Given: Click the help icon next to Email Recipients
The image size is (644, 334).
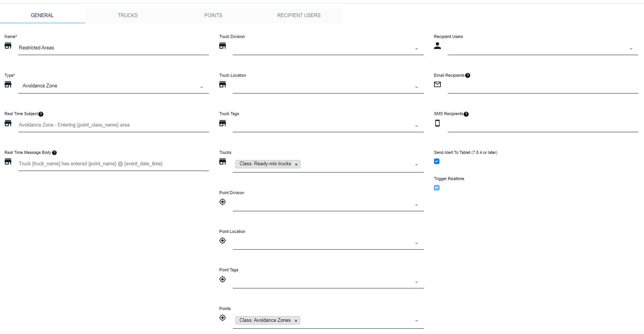Looking at the screenshot, I should point(467,76).
